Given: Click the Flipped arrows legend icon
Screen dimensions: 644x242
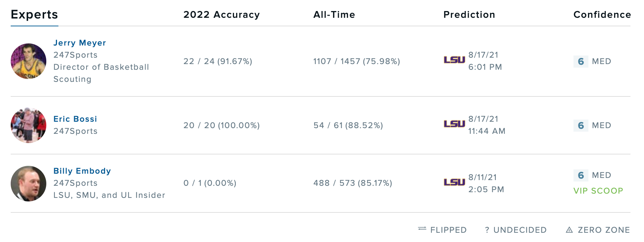Looking at the screenshot, I should click(422, 228).
